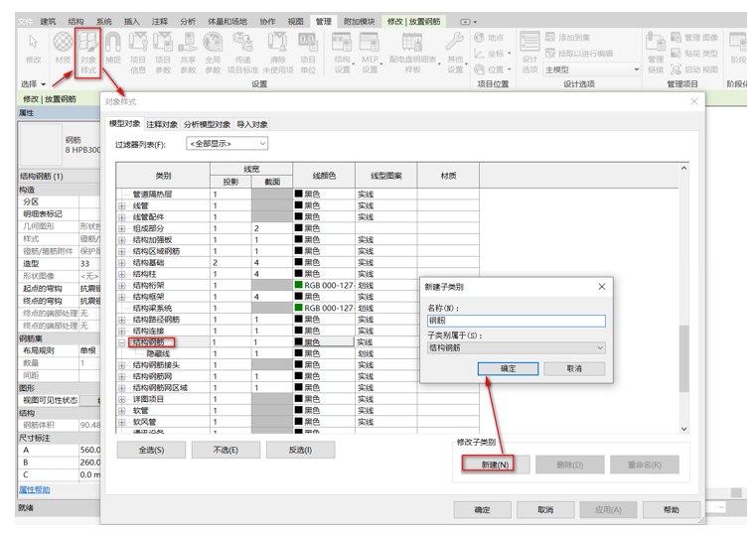This screenshot has width=756, height=534.
Task: Switch to the 注释对象 tab
Action: [x=162, y=124]
